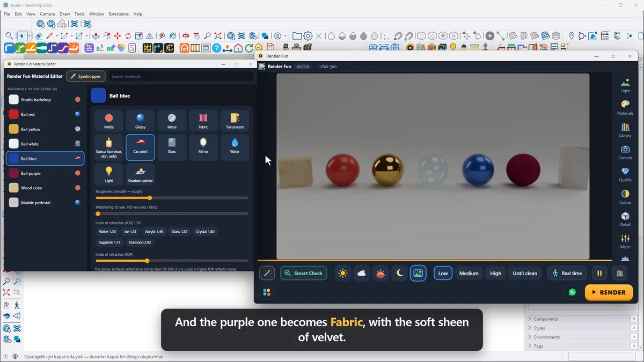Image resolution: width=644 pixels, height=362 pixels.
Task: Open the Materials panel in Render Fun sidebar
Action: (625, 108)
